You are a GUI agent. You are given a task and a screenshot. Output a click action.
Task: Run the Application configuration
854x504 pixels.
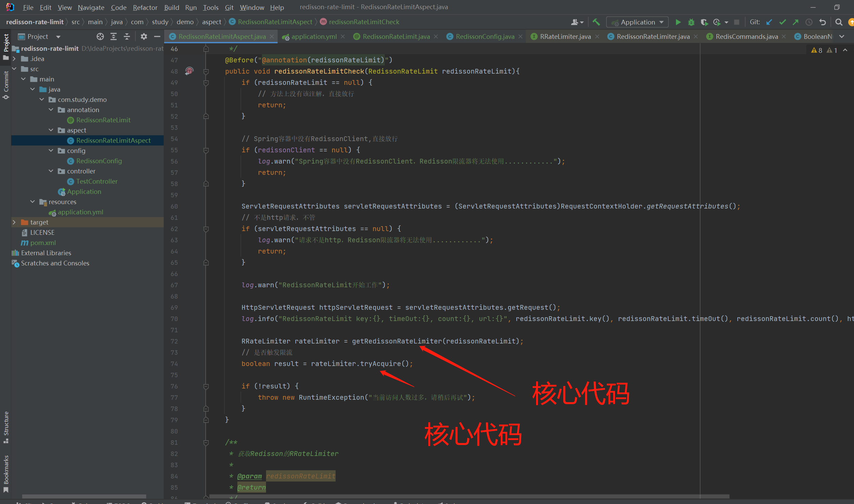(x=678, y=22)
